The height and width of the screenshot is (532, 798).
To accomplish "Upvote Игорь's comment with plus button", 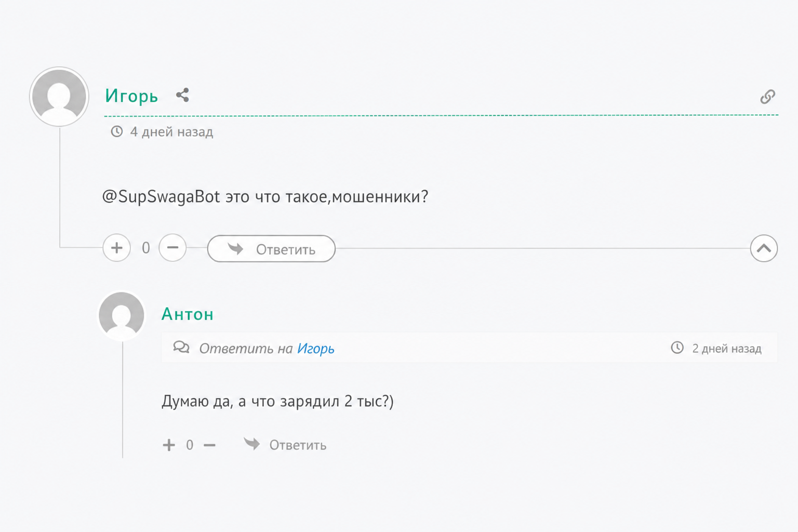I will [x=116, y=248].
